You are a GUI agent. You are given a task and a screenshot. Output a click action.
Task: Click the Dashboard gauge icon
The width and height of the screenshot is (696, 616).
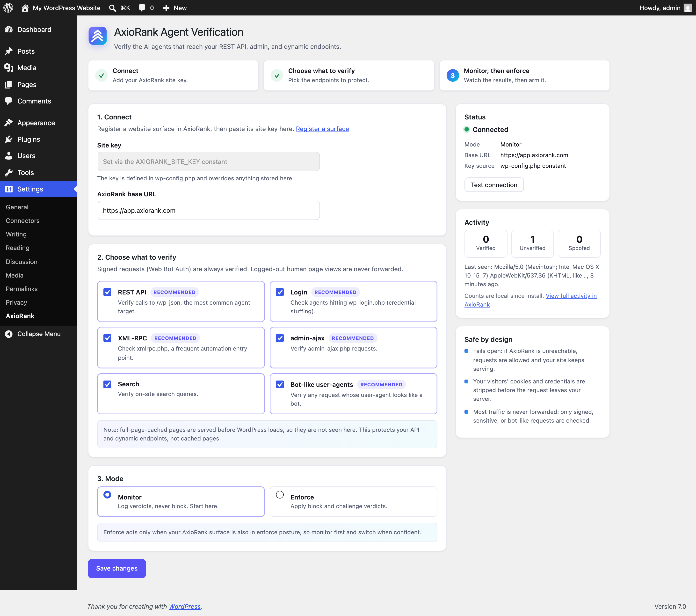pos(9,30)
